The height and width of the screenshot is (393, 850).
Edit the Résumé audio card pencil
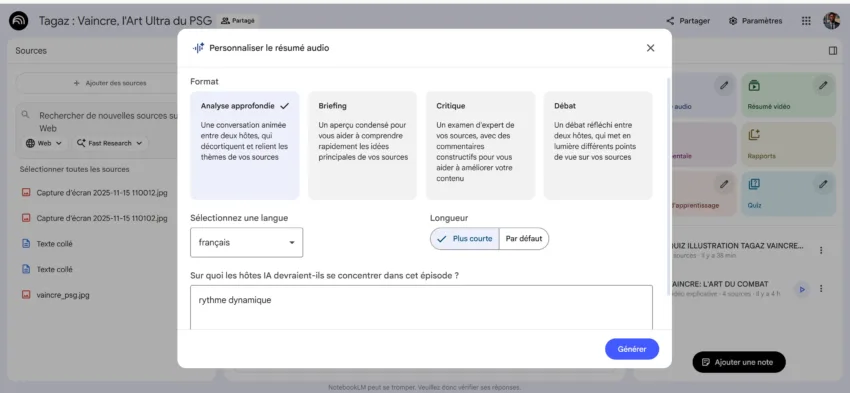pyautogui.click(x=724, y=85)
